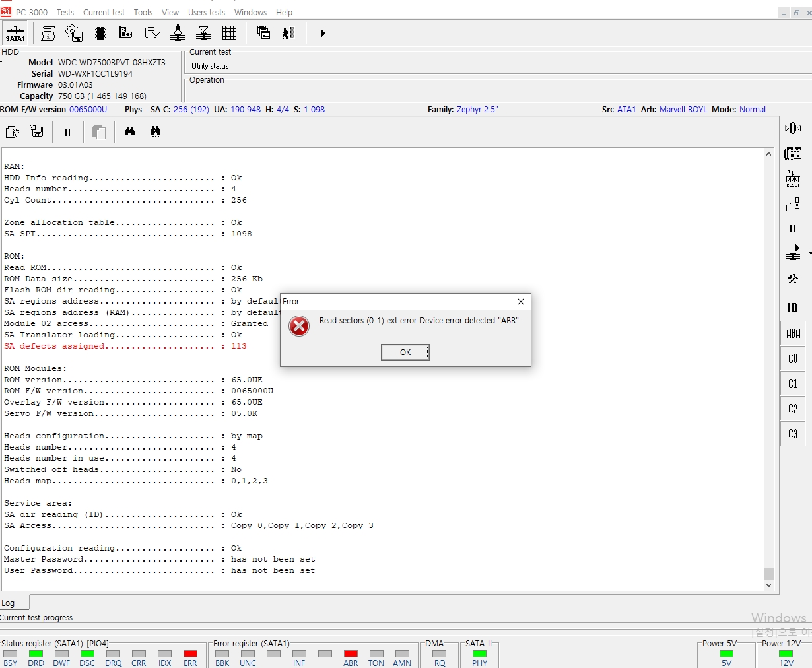Click the disk-with-arrow icon in the top toolbar
The height and width of the screenshot is (668, 812).
[x=152, y=33]
